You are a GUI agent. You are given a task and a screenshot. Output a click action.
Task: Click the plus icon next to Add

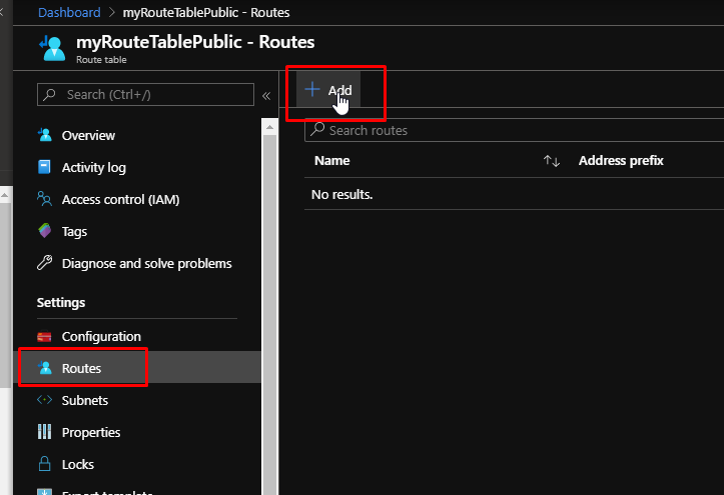point(313,89)
